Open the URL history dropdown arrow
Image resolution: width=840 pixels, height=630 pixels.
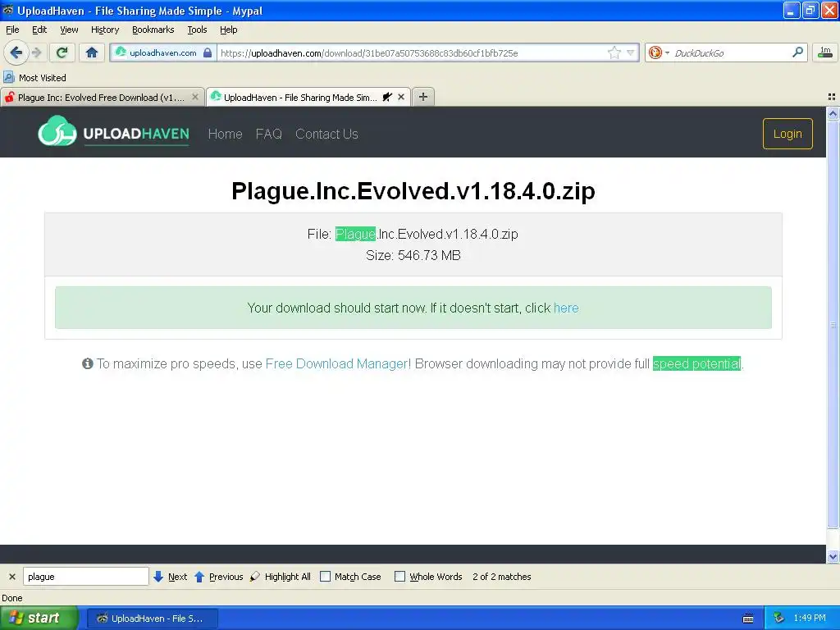(630, 52)
